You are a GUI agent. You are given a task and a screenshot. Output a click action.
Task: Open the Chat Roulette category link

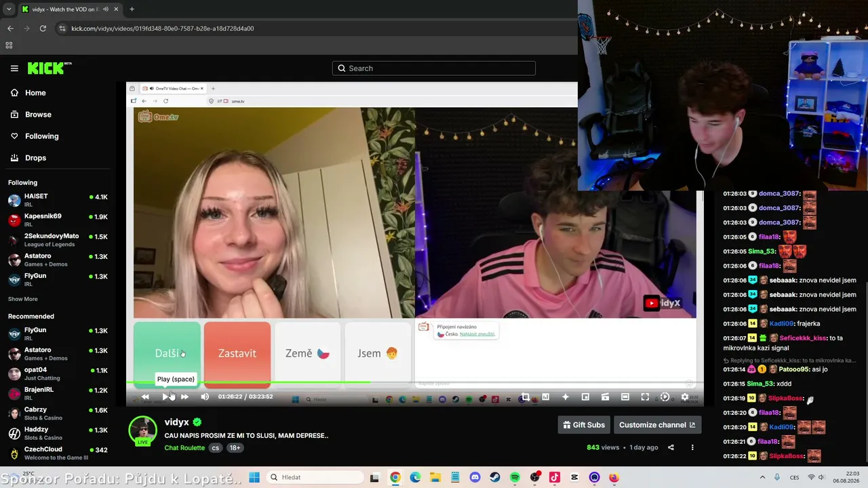pyautogui.click(x=184, y=448)
